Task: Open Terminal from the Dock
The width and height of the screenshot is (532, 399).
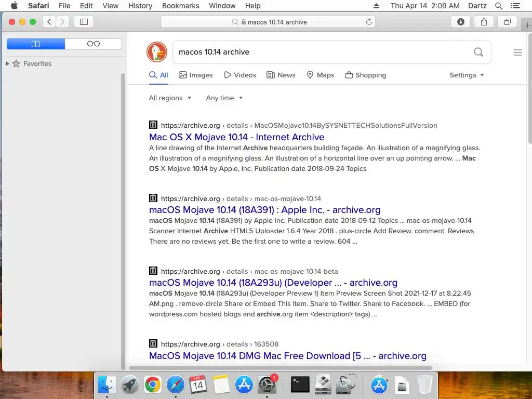Action: pos(300,384)
